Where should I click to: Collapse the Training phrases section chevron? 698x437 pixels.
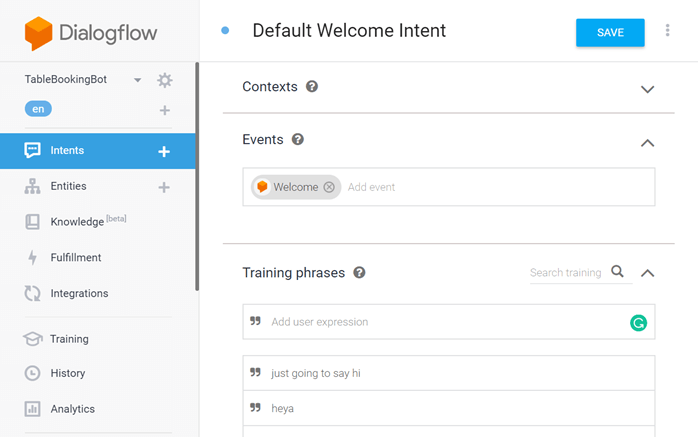pyautogui.click(x=647, y=273)
